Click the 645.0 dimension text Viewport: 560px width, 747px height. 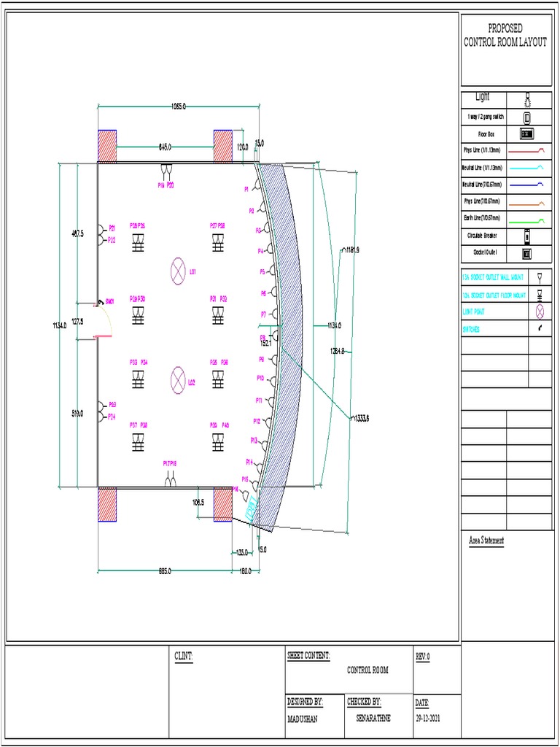[x=166, y=147]
